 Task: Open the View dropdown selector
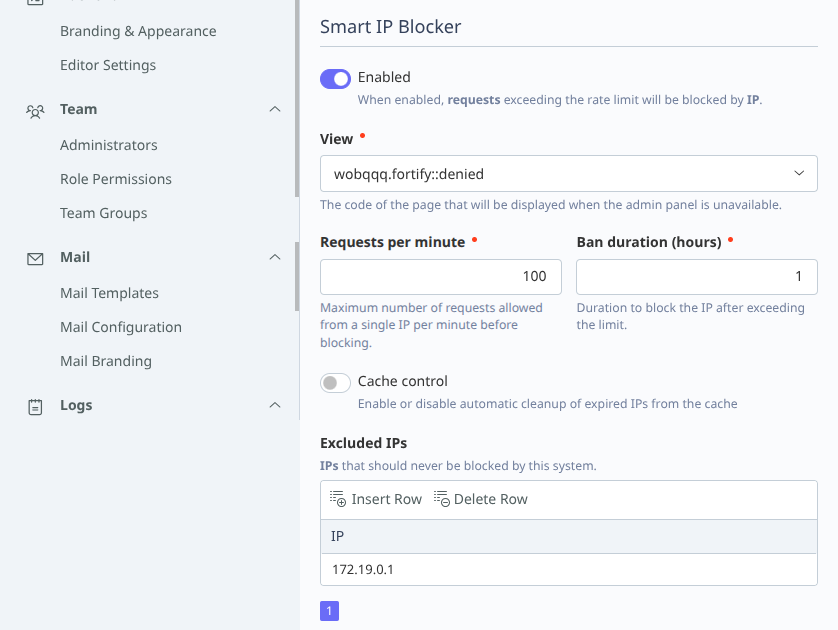click(568, 174)
